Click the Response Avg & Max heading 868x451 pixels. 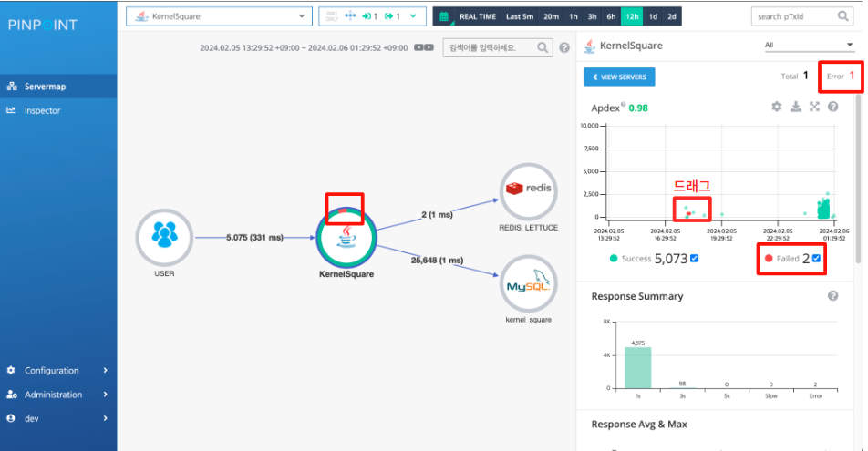coord(639,425)
